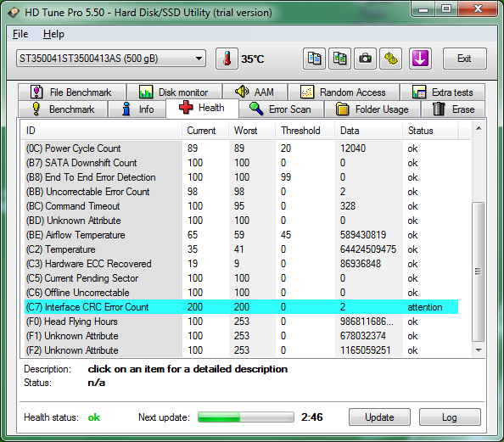Viewport: 504px width, 442px height.
Task: Click the threshold value 99
Action: point(286,177)
